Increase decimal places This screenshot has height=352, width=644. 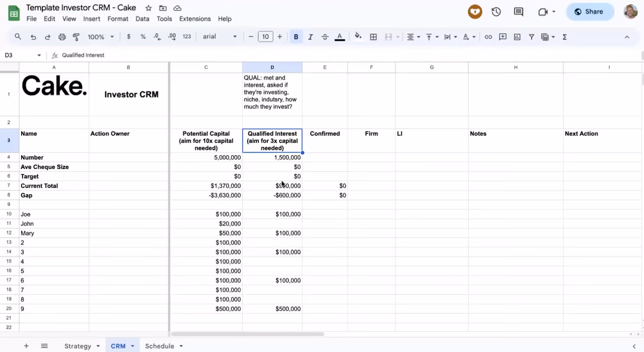point(172,37)
